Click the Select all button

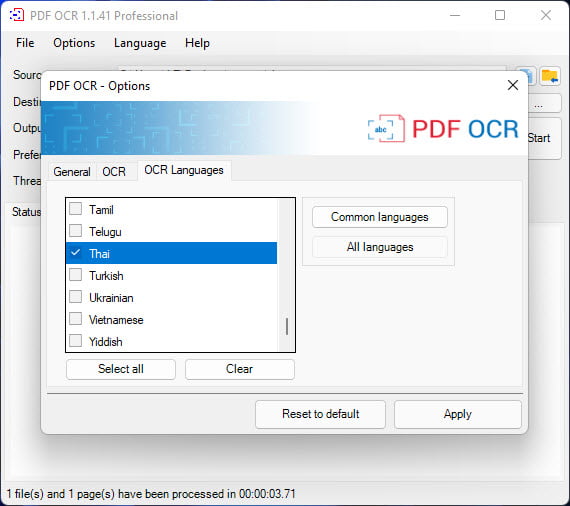[x=121, y=369]
